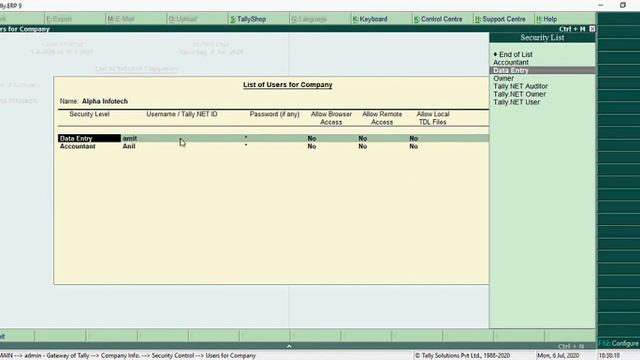Click the greyed-out Export menu item

pos(59,19)
